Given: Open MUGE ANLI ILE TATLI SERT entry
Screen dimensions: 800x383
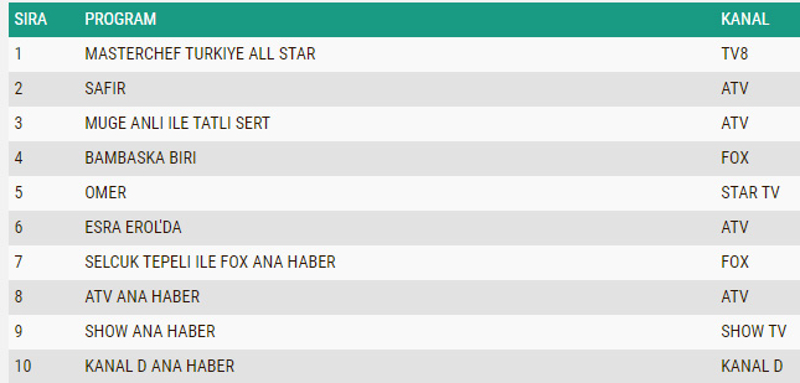Looking at the screenshot, I should (x=177, y=123).
